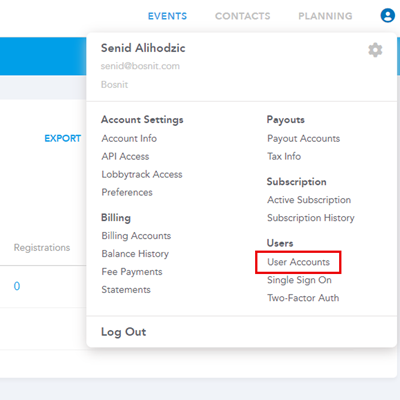Screen dimensions: 400x400
Task: Select Fee Payments entry
Action: [132, 272]
